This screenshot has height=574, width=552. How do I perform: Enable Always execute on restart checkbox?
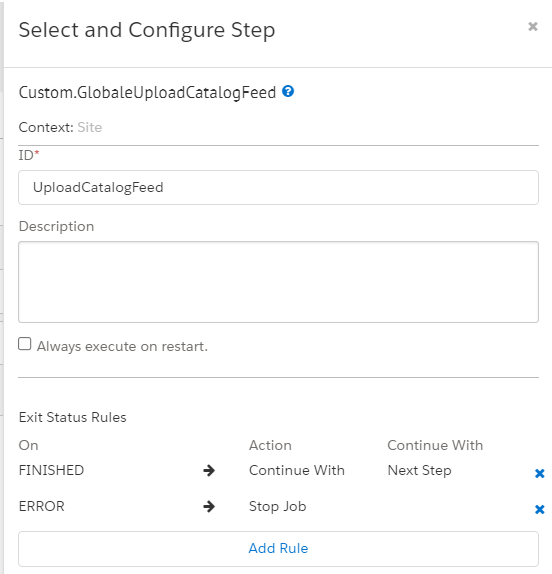[x=25, y=344]
